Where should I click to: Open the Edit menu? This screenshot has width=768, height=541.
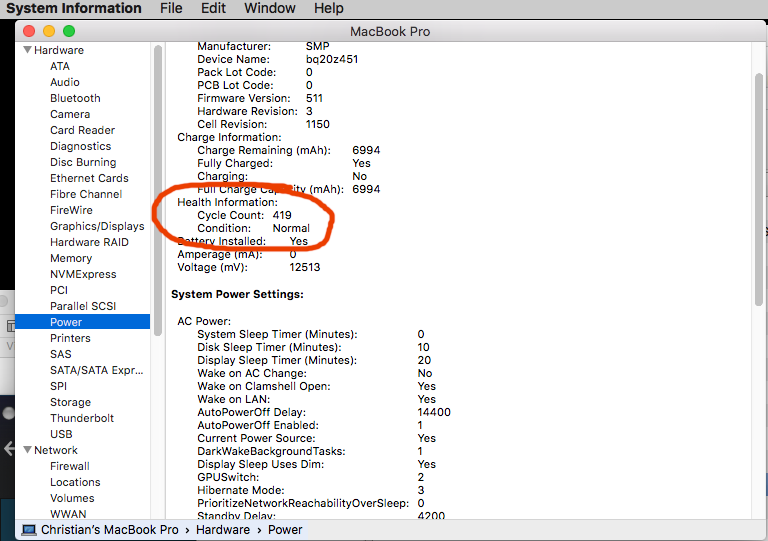[213, 8]
